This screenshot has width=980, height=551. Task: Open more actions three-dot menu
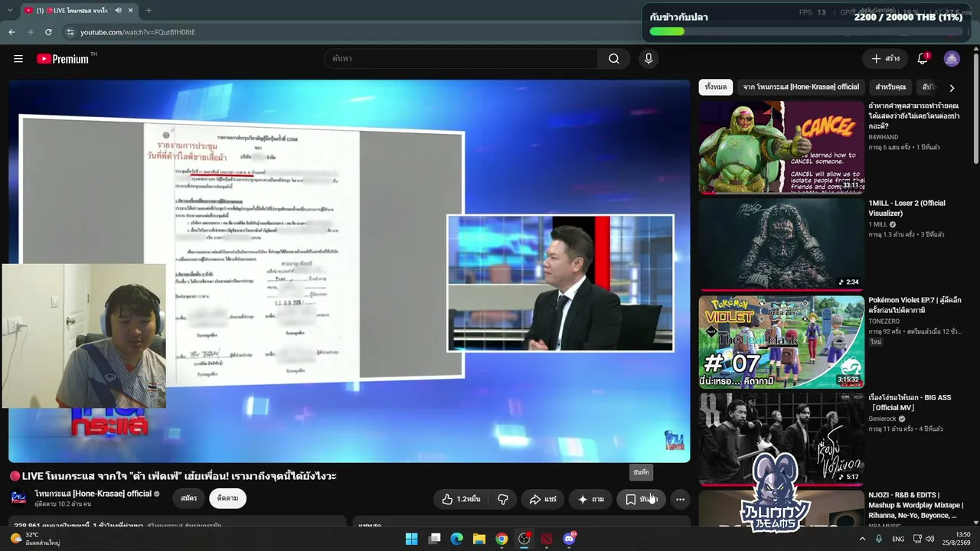click(680, 499)
